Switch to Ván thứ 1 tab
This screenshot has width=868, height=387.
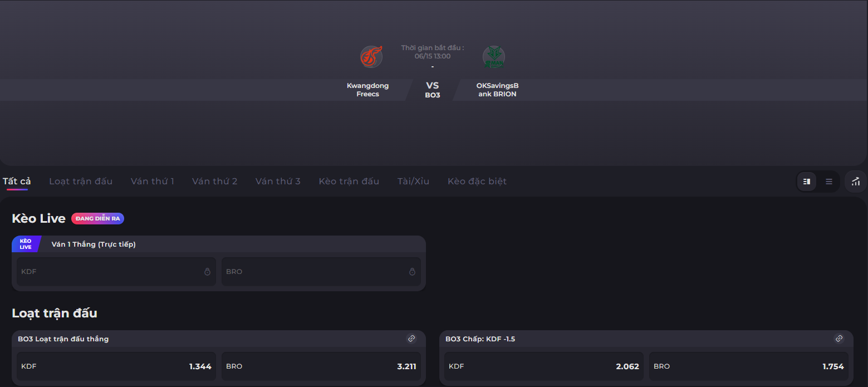click(x=153, y=182)
